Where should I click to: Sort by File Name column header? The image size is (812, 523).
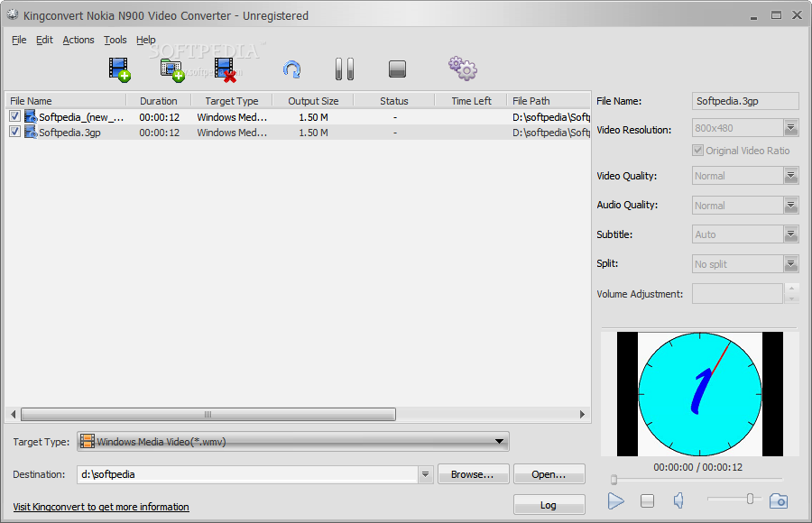tap(66, 101)
